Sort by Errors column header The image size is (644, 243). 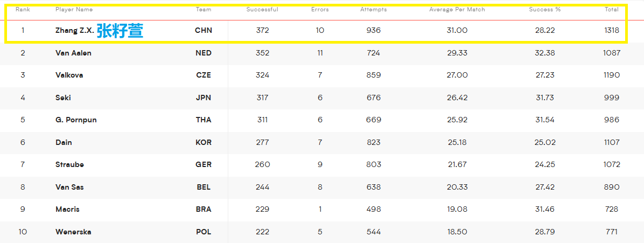click(320, 10)
